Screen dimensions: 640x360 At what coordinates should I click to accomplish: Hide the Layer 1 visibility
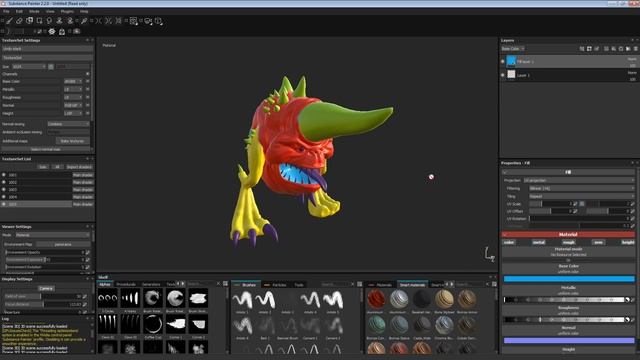[503, 75]
